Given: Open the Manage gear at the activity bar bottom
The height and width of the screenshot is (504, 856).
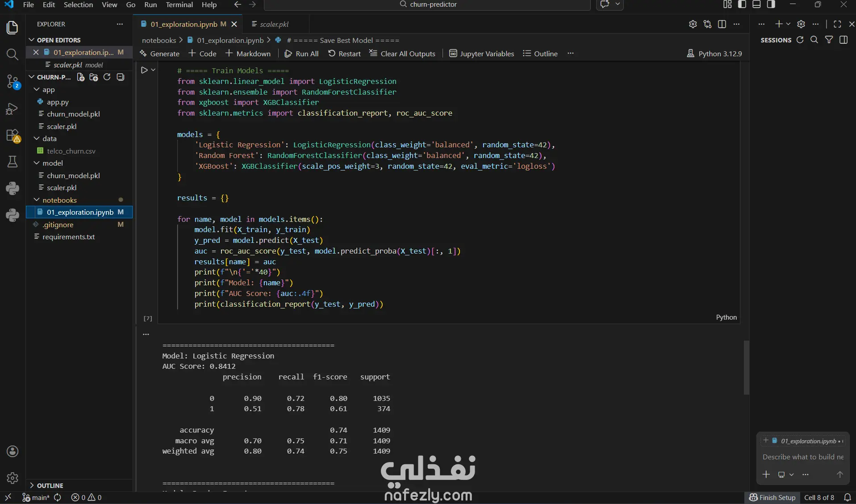Looking at the screenshot, I should (x=13, y=478).
